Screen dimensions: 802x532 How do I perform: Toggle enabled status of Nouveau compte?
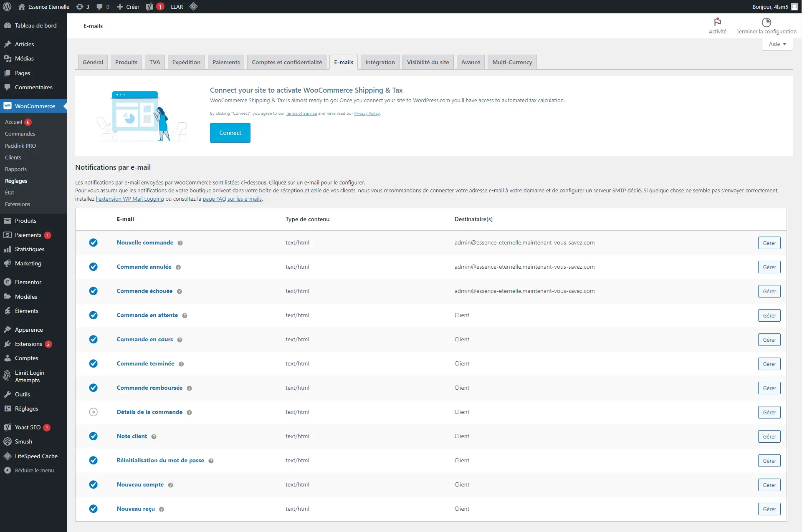94,484
